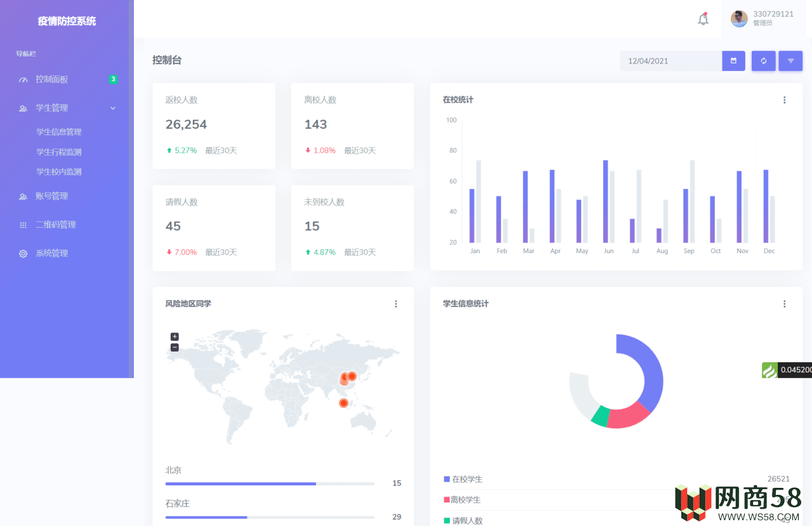Open the 学生信息统计 card options menu
812x526 pixels.
(784, 304)
